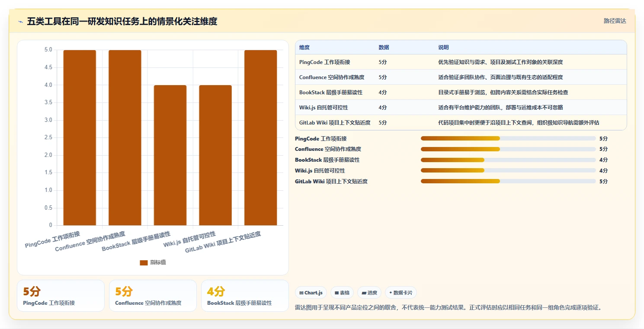Toggle the 指标值 legend swatch
The height and width of the screenshot is (329, 644).
tap(144, 262)
